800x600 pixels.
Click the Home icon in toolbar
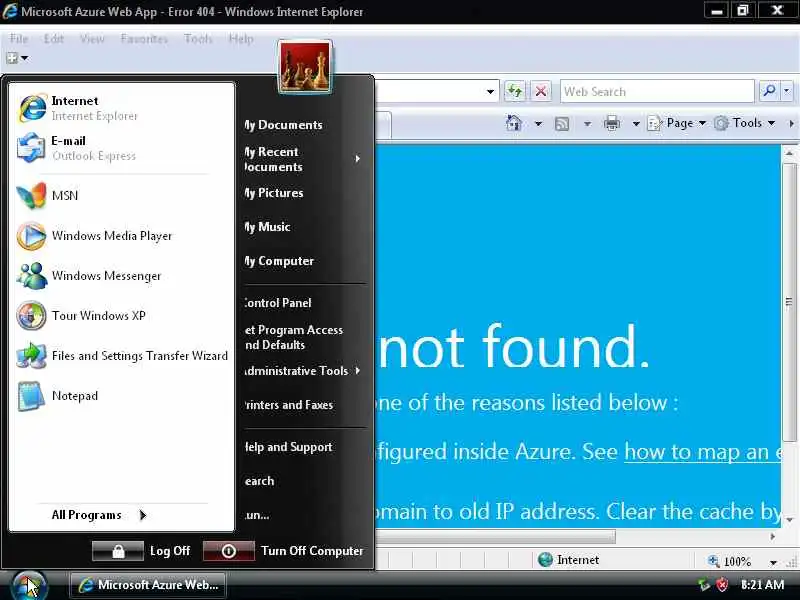(x=514, y=123)
